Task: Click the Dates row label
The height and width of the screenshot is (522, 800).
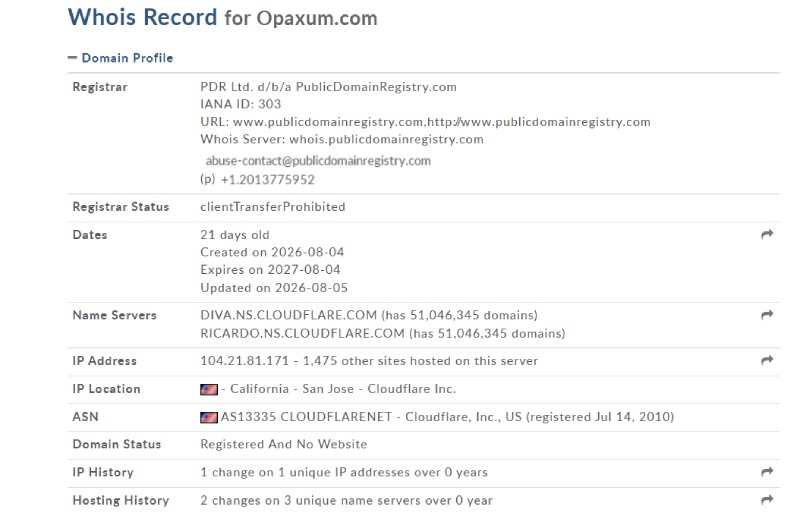Action: 90,235
